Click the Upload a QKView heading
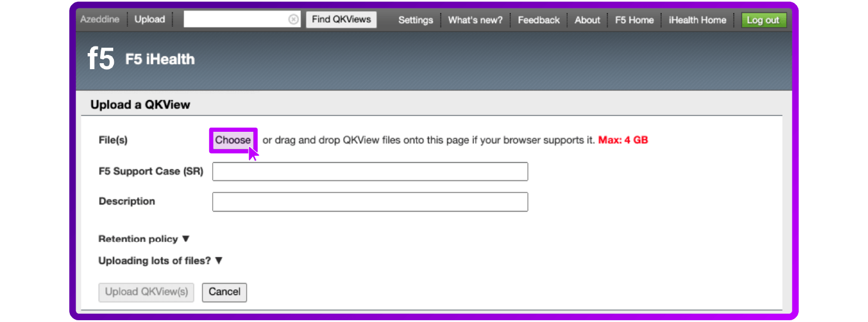Screen dimensions: 868x322 [140, 105]
